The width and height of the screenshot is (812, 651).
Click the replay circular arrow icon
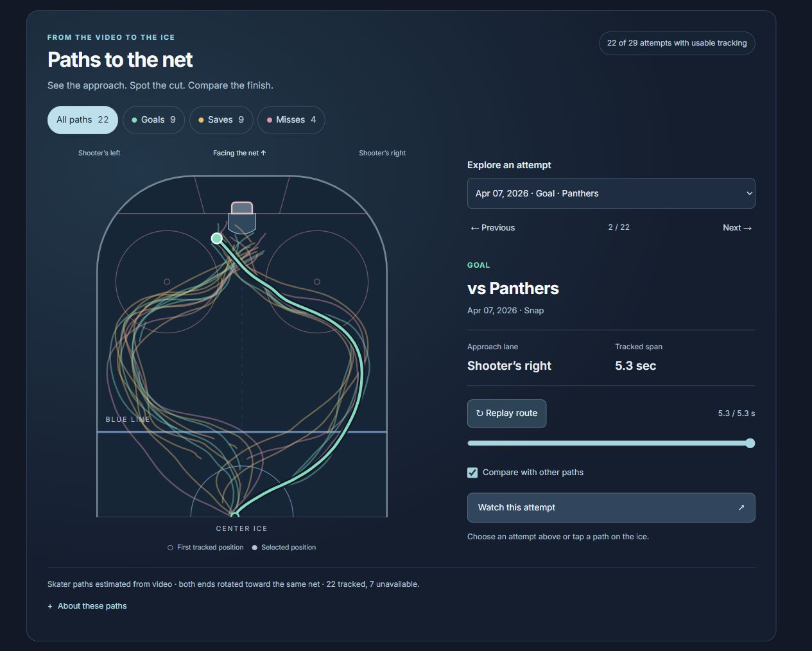pos(479,413)
